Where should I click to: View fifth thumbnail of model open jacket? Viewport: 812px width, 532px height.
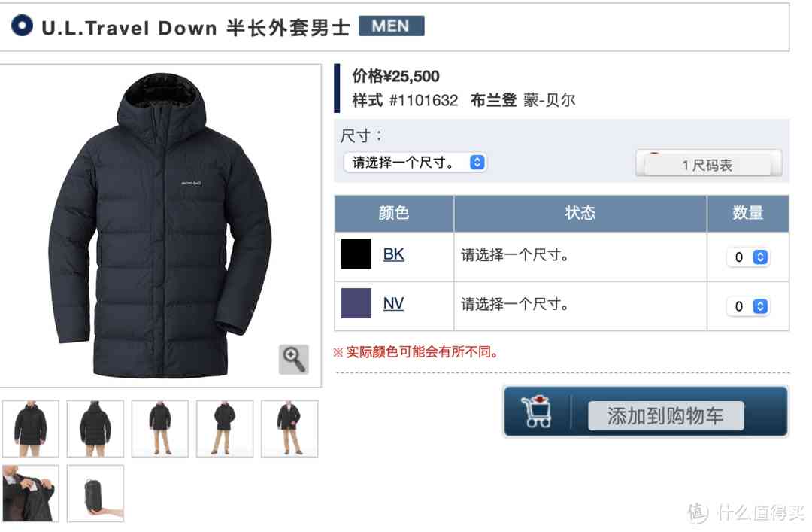click(289, 428)
